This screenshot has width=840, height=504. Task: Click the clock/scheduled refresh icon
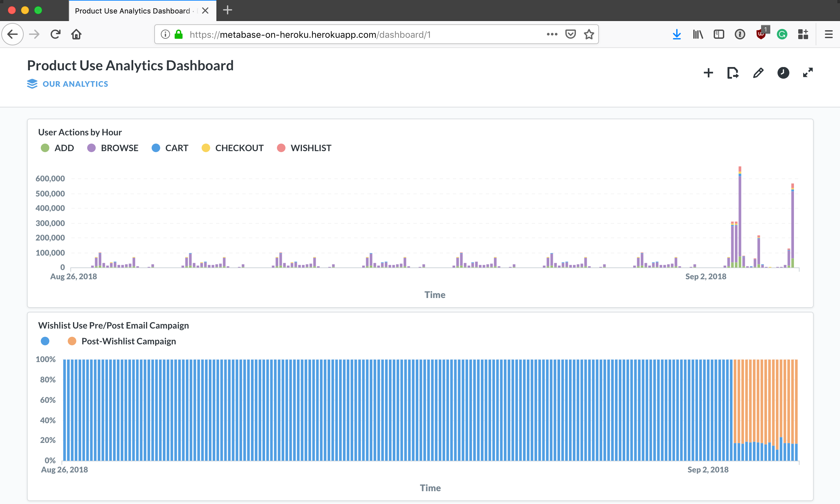[x=782, y=73]
